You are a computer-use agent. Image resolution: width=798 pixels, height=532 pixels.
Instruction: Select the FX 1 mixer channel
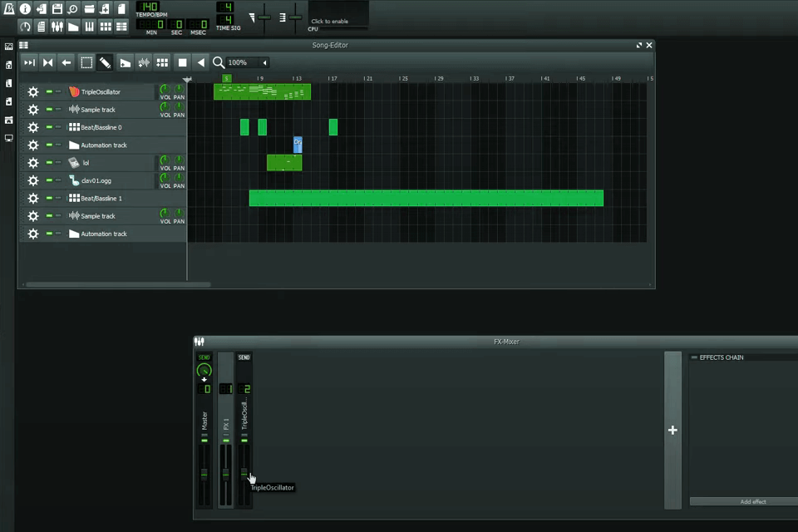pos(224,424)
